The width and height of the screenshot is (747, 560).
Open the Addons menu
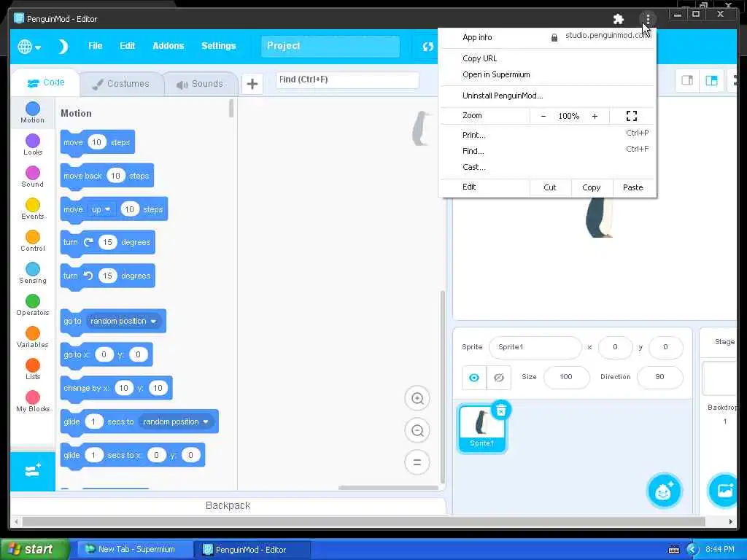(x=169, y=46)
